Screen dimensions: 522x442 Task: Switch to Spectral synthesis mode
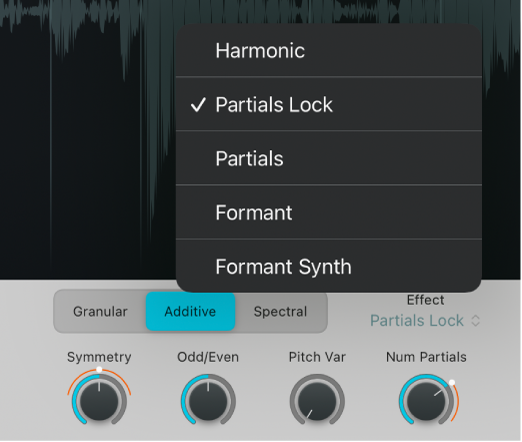click(280, 312)
